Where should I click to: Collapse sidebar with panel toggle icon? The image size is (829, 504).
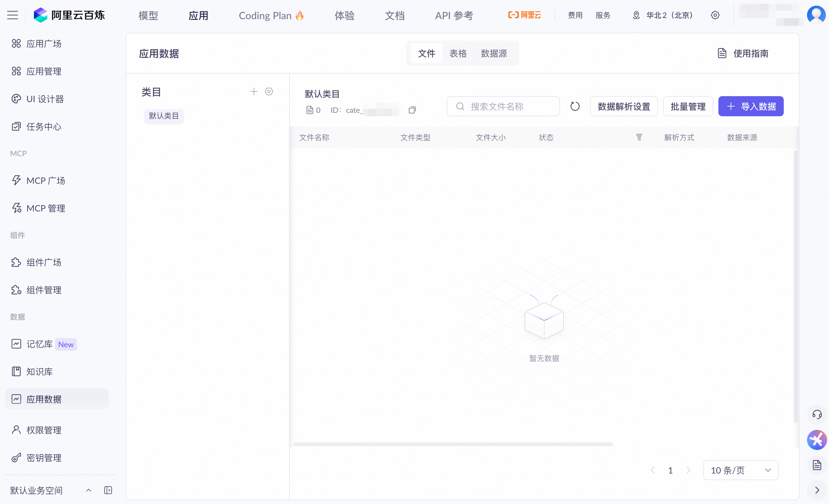108,490
